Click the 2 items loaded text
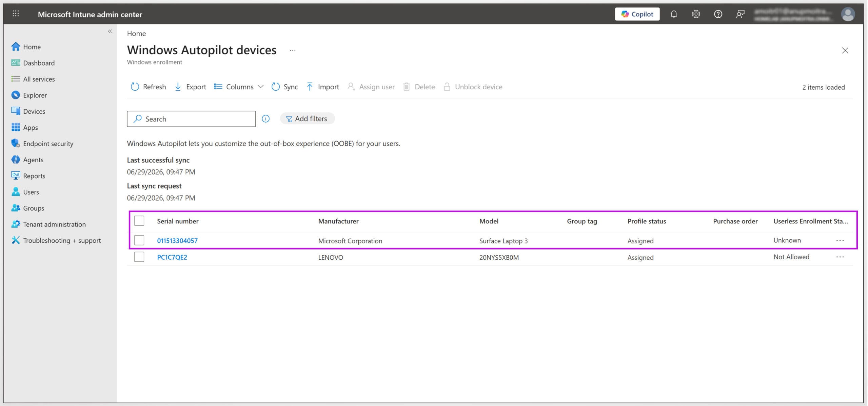This screenshot has width=868, height=406. pos(823,87)
